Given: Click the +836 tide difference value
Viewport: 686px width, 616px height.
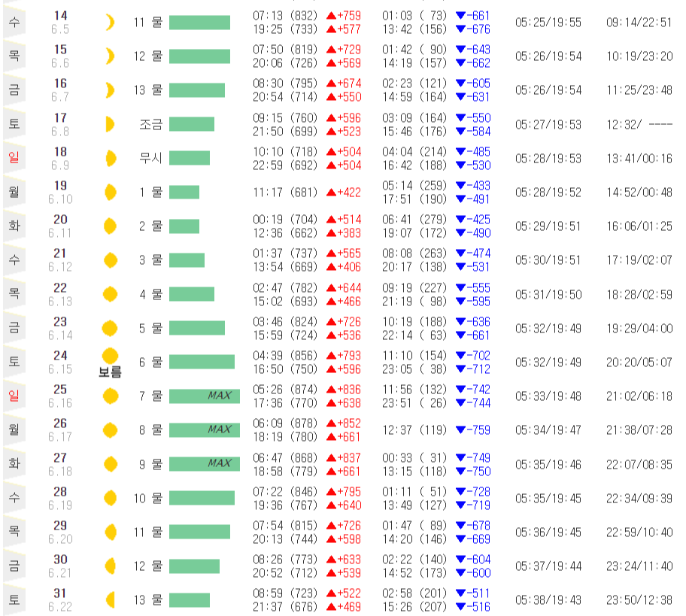Looking at the screenshot, I should coord(349,390).
